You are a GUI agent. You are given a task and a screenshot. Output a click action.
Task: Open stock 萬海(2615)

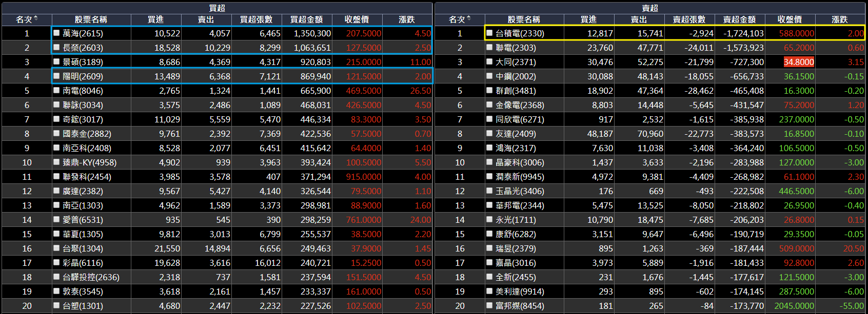point(83,33)
